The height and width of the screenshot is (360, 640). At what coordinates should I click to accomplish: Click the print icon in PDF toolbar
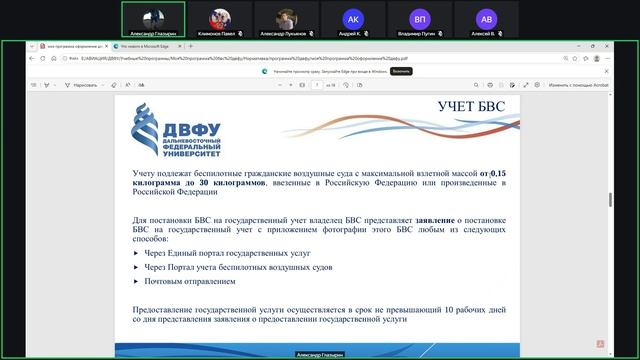click(x=490, y=85)
